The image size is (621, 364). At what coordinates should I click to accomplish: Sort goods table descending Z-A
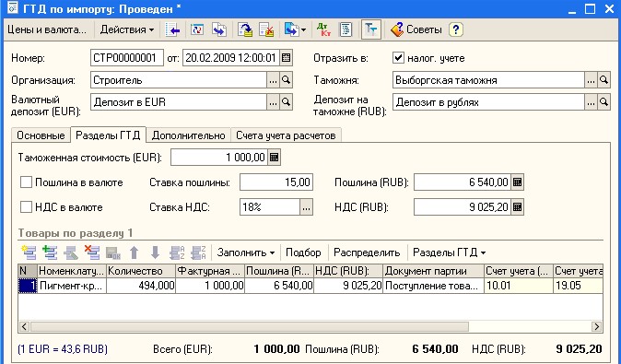pos(198,252)
